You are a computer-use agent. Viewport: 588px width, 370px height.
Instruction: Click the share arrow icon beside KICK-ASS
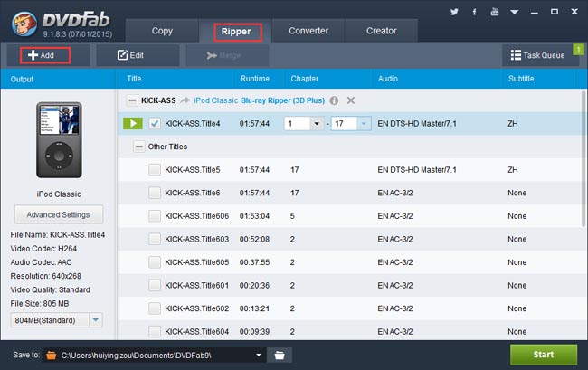click(x=185, y=100)
